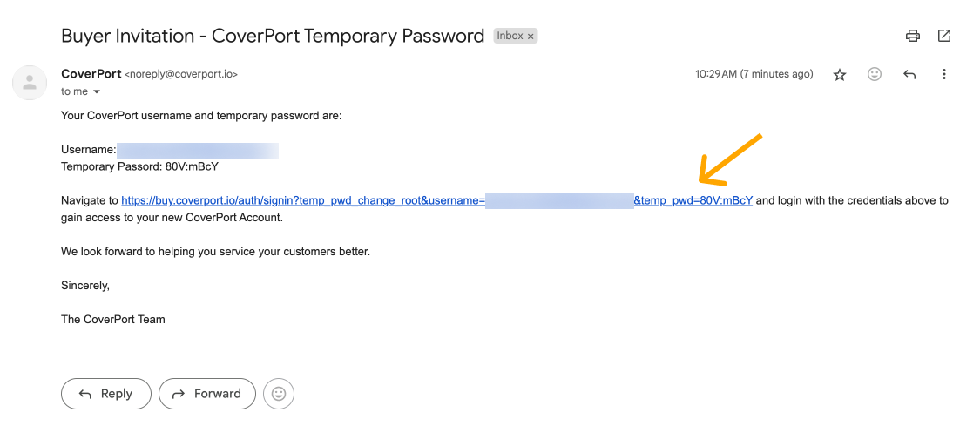
Task: Remove the Inbox label with X
Action: (x=531, y=37)
